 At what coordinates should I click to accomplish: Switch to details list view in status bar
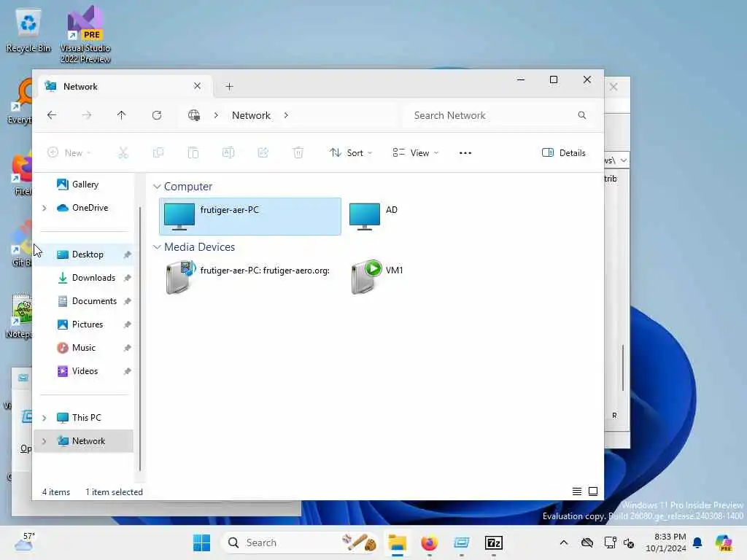click(x=577, y=491)
